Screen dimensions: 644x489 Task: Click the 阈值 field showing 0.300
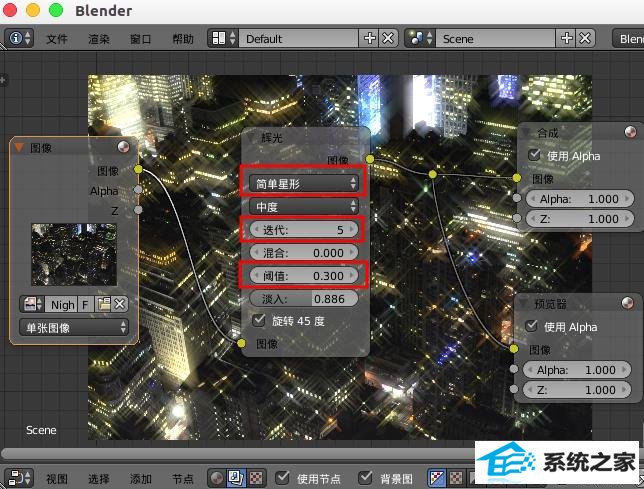click(304, 275)
